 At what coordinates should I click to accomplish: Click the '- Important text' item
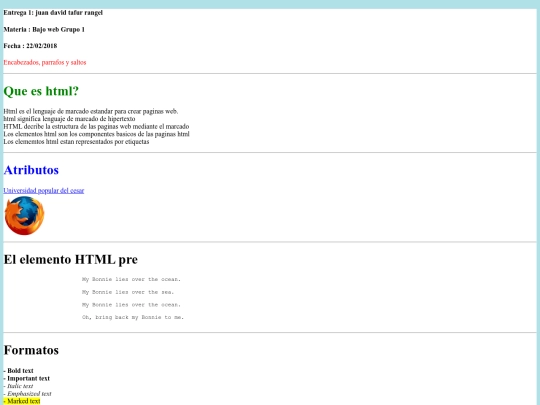click(27, 378)
